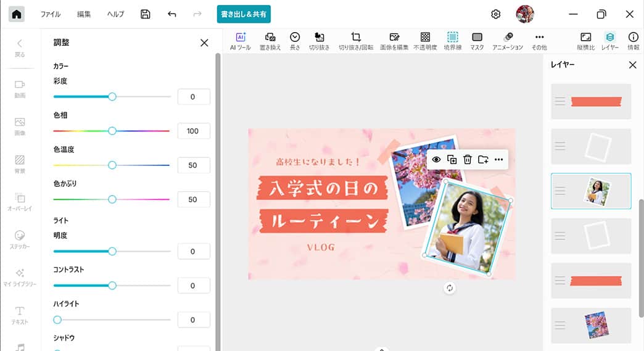
Task: Toggle visibility with the eye icon
Action: [436, 160]
